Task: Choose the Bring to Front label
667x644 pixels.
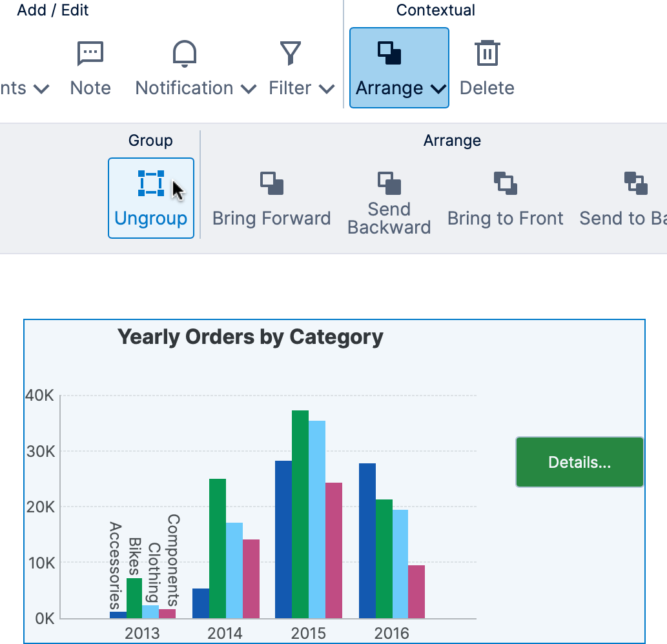Action: 505,218
